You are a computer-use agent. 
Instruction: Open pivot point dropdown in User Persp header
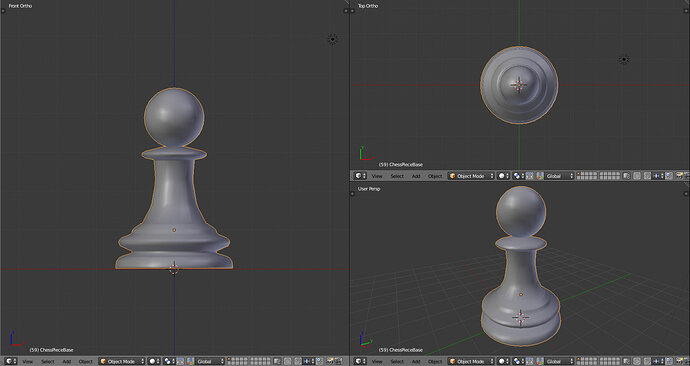(x=519, y=361)
